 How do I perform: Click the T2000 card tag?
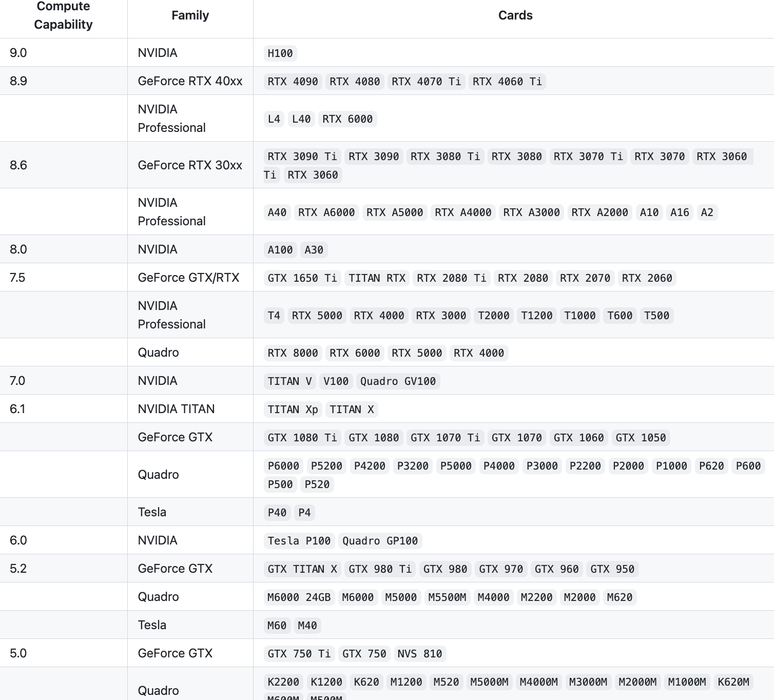click(493, 316)
